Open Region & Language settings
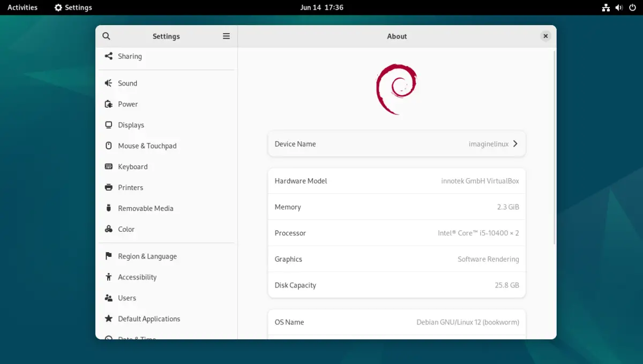 click(167, 256)
